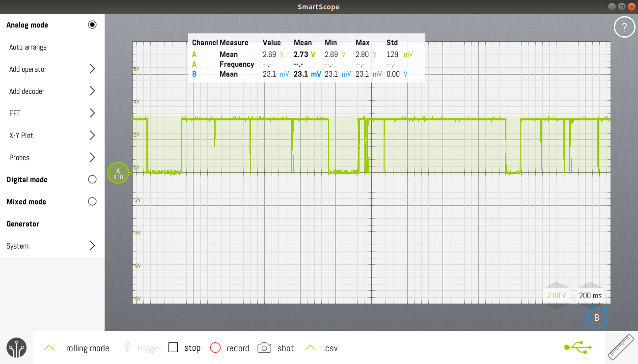638x364 pixels.
Task: Click the trigger label button
Action: pyautogui.click(x=149, y=348)
